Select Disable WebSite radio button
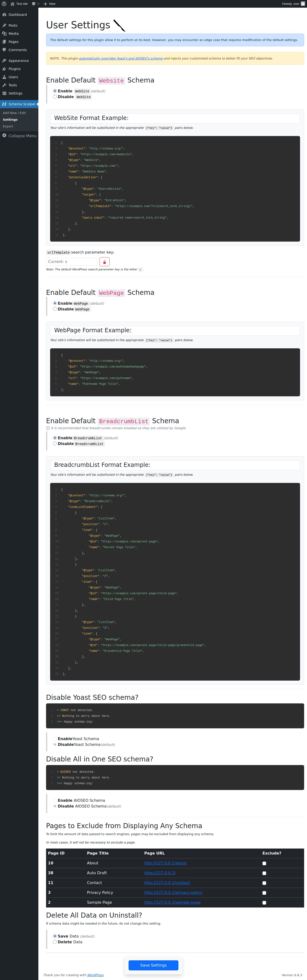 click(x=55, y=97)
